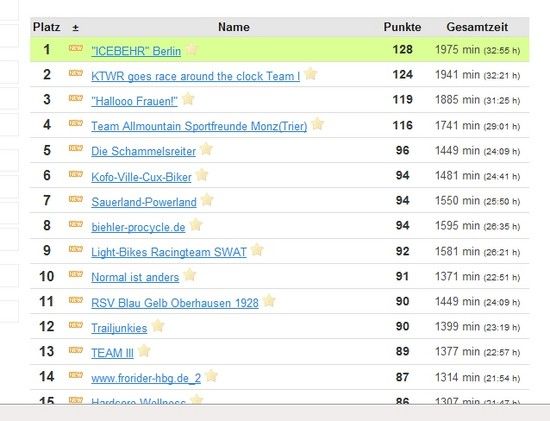Viewport: 550px width, 421px height.
Task: Open the Normal ist anders link
Action: tap(135, 277)
